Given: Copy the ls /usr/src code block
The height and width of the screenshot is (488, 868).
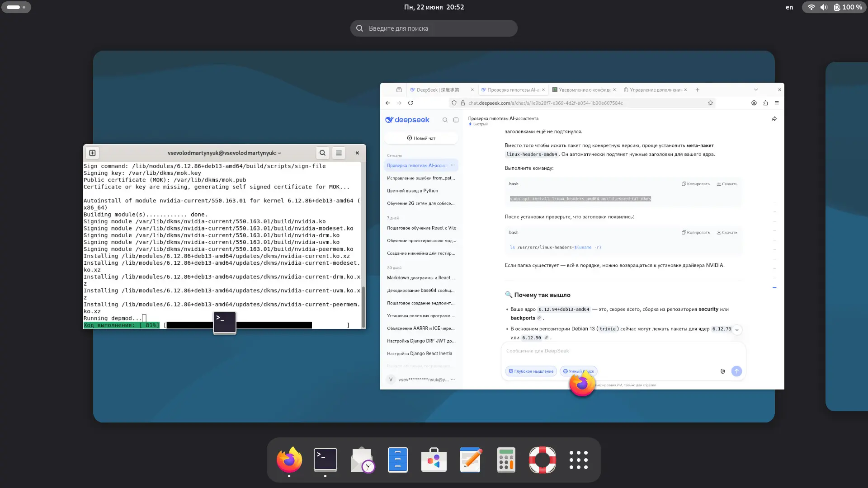Looking at the screenshot, I should click(696, 233).
